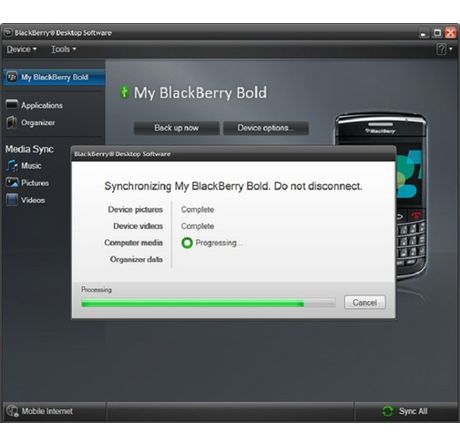
Task: Click the BlackBerry logo icon beside My BlackBerry Bold
Action: tap(12, 77)
